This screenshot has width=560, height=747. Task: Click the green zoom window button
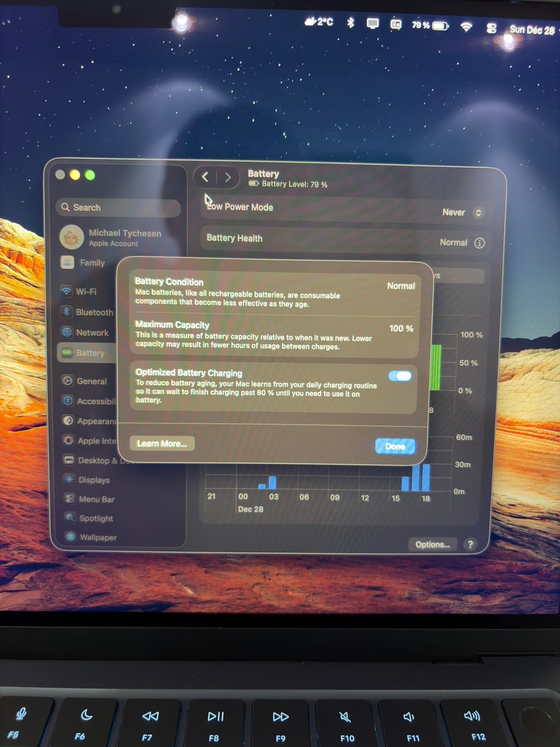click(x=89, y=174)
